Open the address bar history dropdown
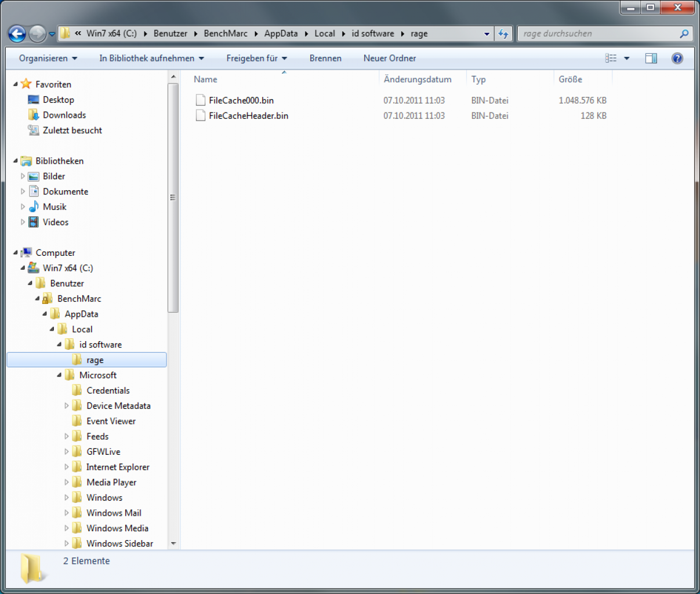Screen dimensions: 700x594 click(487, 34)
